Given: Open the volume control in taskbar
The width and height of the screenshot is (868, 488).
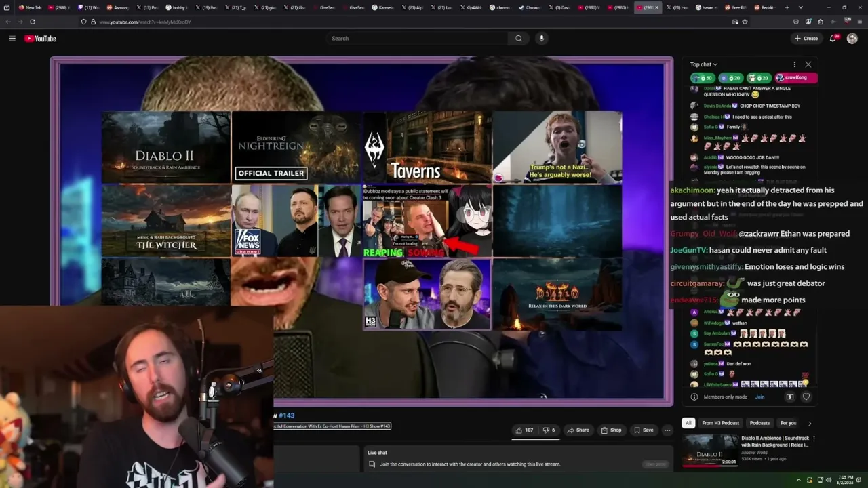Looking at the screenshot, I should coord(829,480).
